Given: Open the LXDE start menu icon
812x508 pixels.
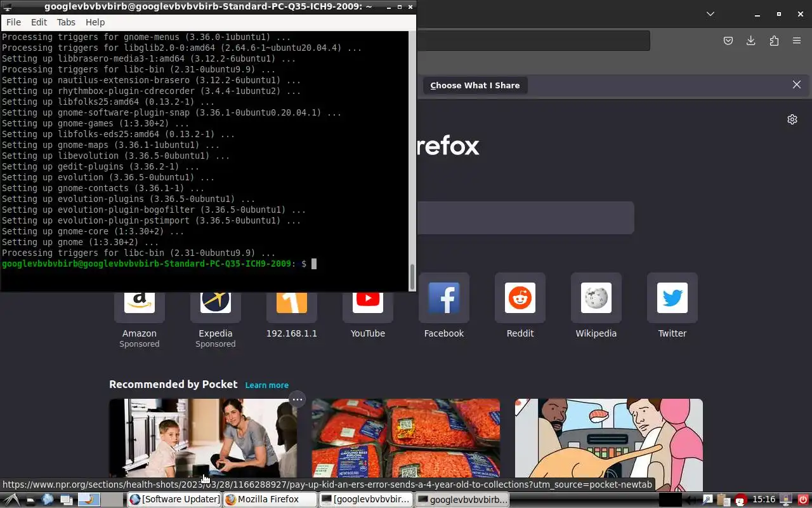Looking at the screenshot, I should point(11,500).
